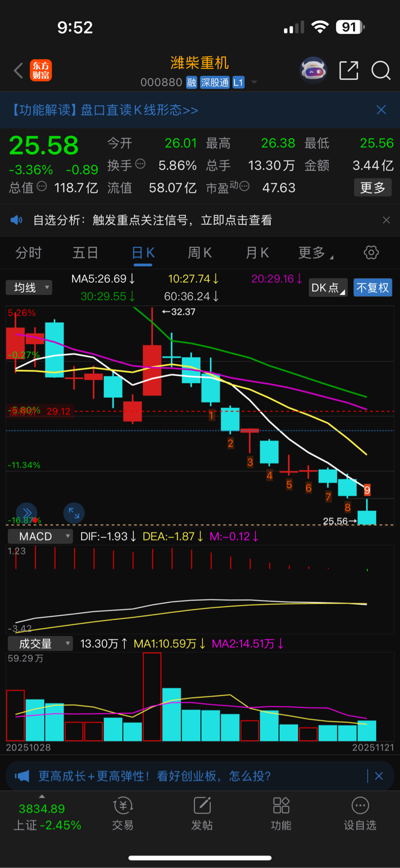Viewport: 400px width, 868px height.
Task: Dismiss the 自选分析 notice
Action: (386, 220)
